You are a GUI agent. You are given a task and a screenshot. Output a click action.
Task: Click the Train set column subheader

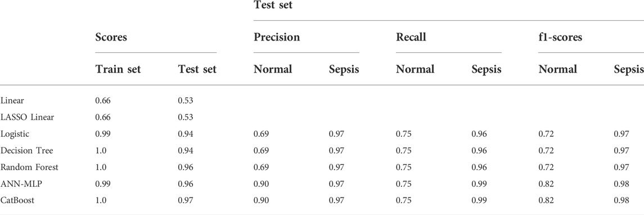118,69
